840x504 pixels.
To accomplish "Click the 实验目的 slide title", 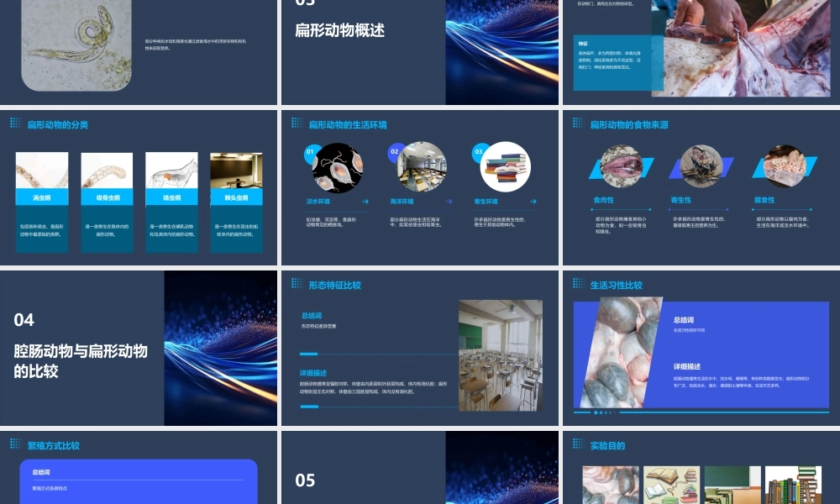I will coord(607,445).
